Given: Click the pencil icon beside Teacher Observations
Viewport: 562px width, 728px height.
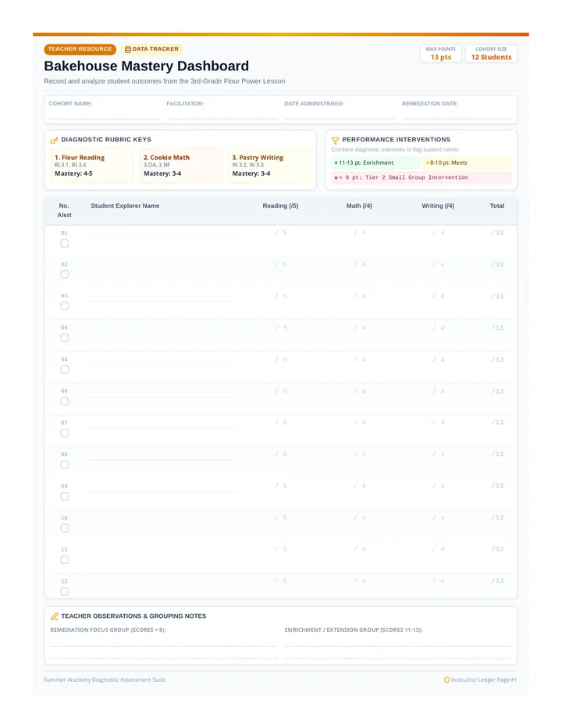Looking at the screenshot, I should pyautogui.click(x=55, y=616).
